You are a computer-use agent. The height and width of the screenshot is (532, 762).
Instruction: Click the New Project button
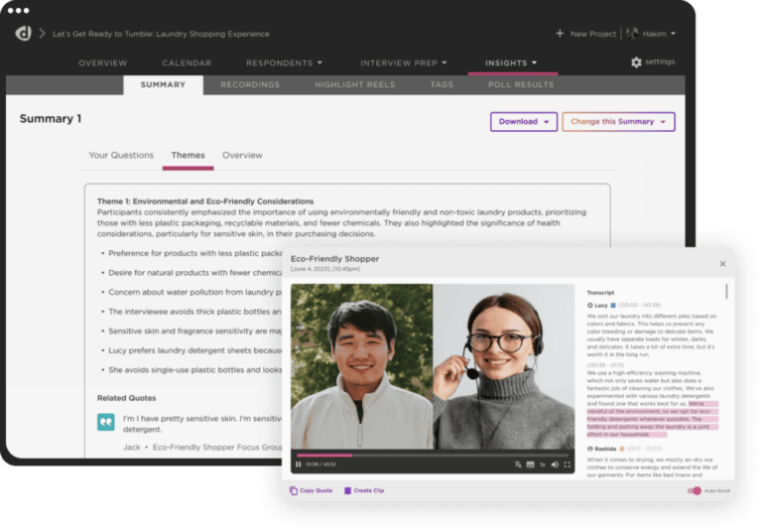tap(586, 33)
